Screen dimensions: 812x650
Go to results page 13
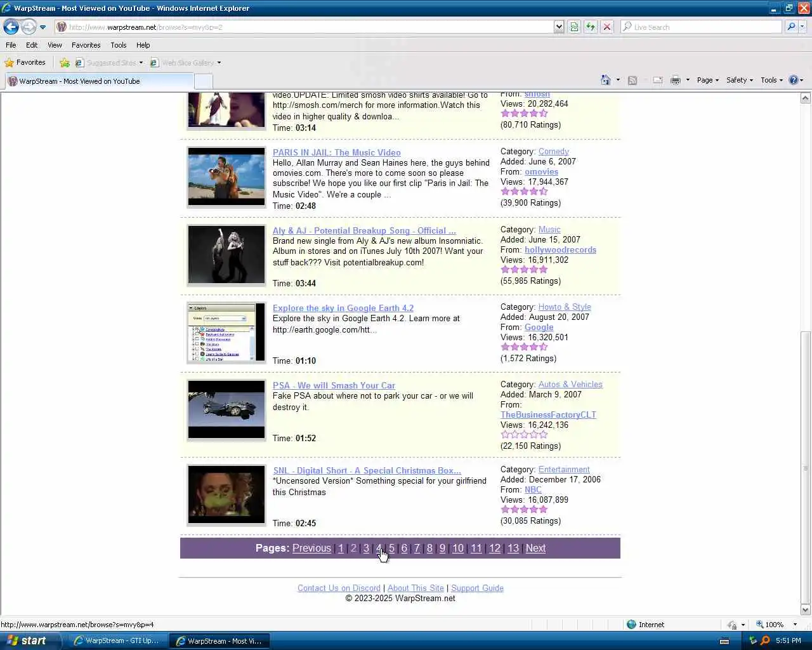click(x=513, y=548)
